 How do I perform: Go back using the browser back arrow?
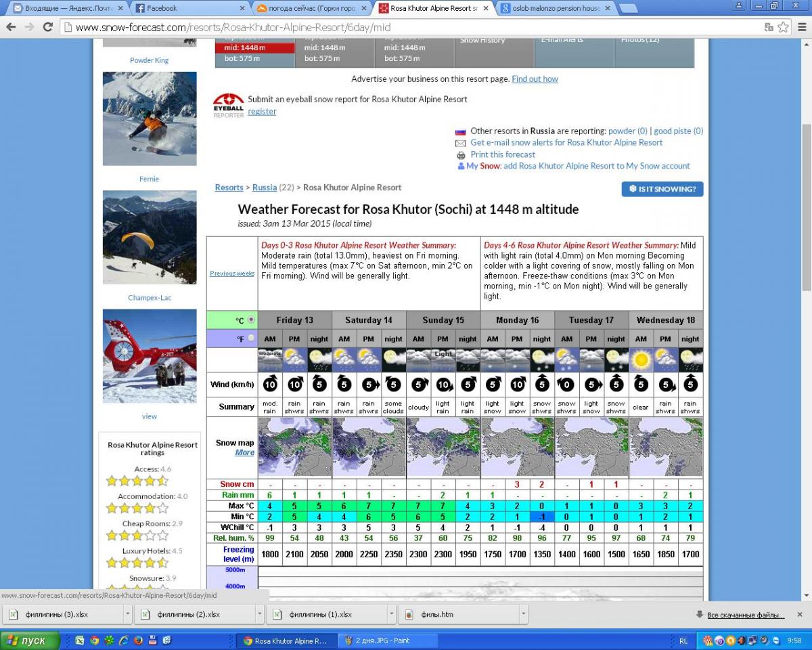pos(11,27)
